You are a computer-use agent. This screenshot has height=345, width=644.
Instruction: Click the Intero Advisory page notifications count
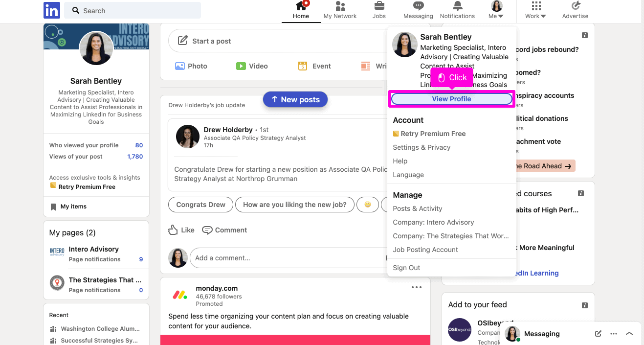[141, 259]
